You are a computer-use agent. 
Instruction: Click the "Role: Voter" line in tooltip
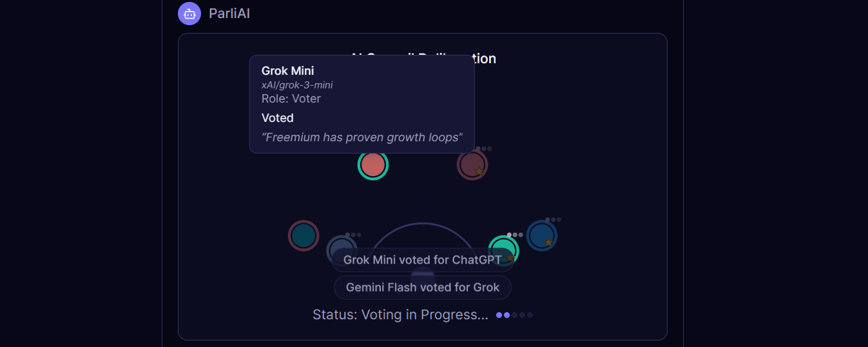click(291, 99)
